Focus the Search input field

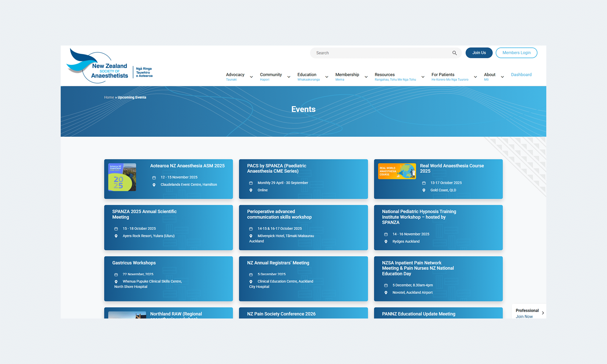385,53
